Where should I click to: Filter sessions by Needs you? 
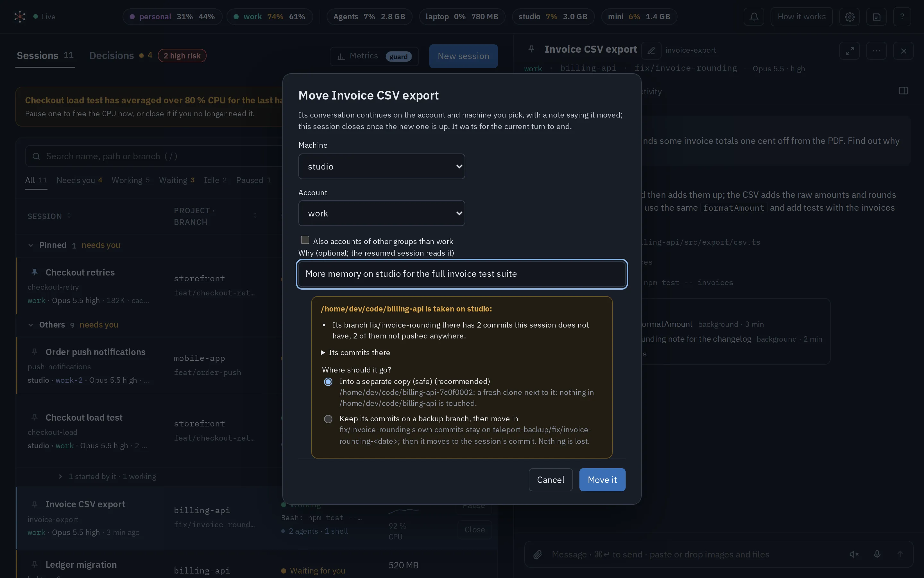pos(80,180)
